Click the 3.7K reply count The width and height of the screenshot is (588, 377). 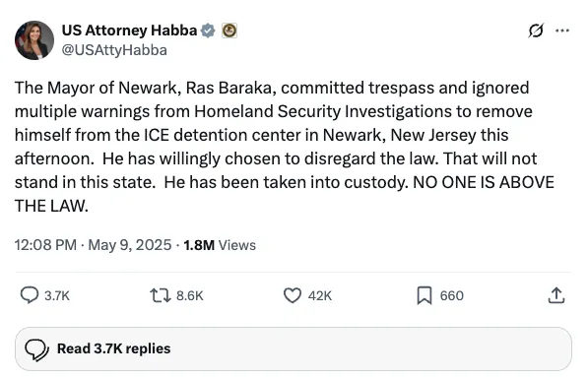57,295
